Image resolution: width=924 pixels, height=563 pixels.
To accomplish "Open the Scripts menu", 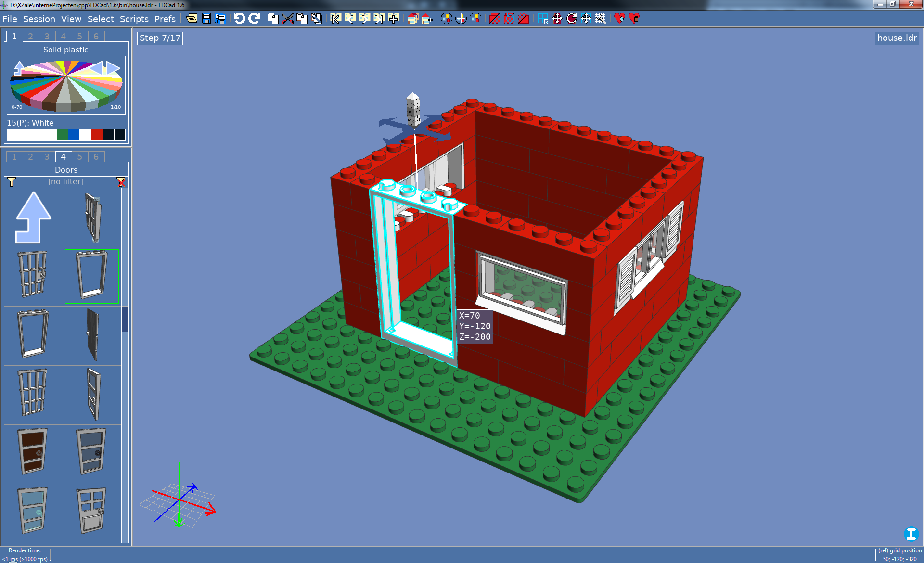I will coord(134,19).
